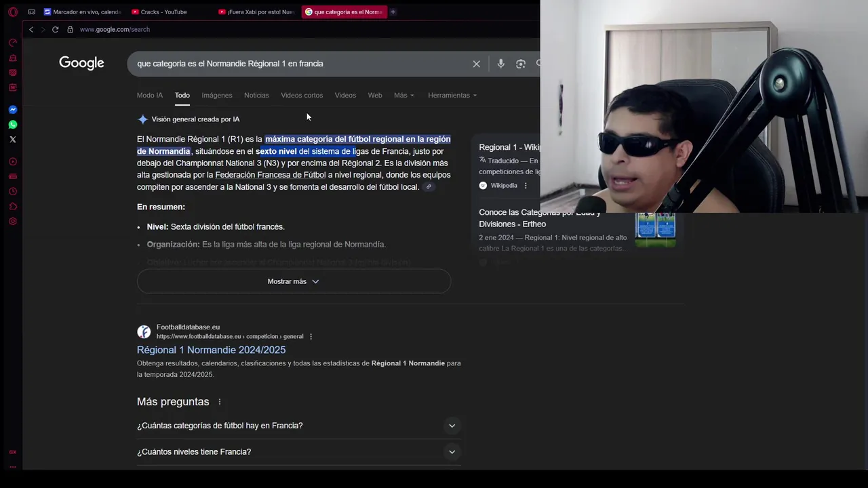868x488 pixels.
Task: Click 'Visión general creada por IA' heading
Action: pyautogui.click(x=195, y=119)
